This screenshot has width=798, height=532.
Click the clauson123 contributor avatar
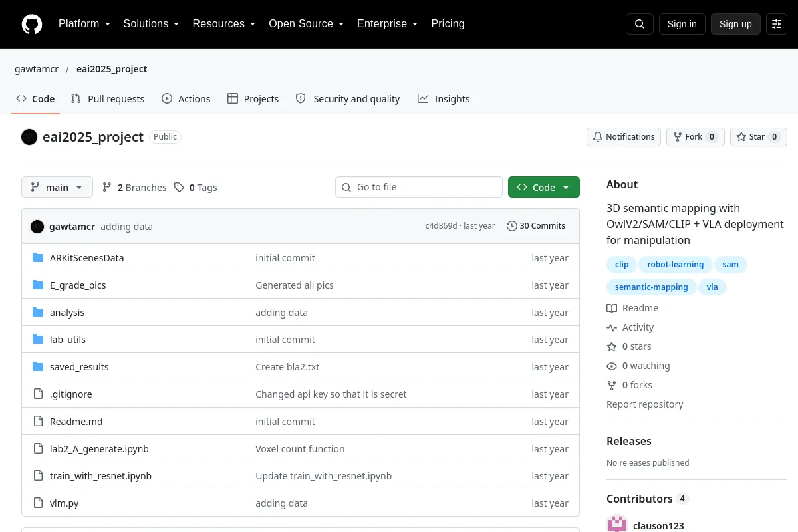[x=617, y=524]
